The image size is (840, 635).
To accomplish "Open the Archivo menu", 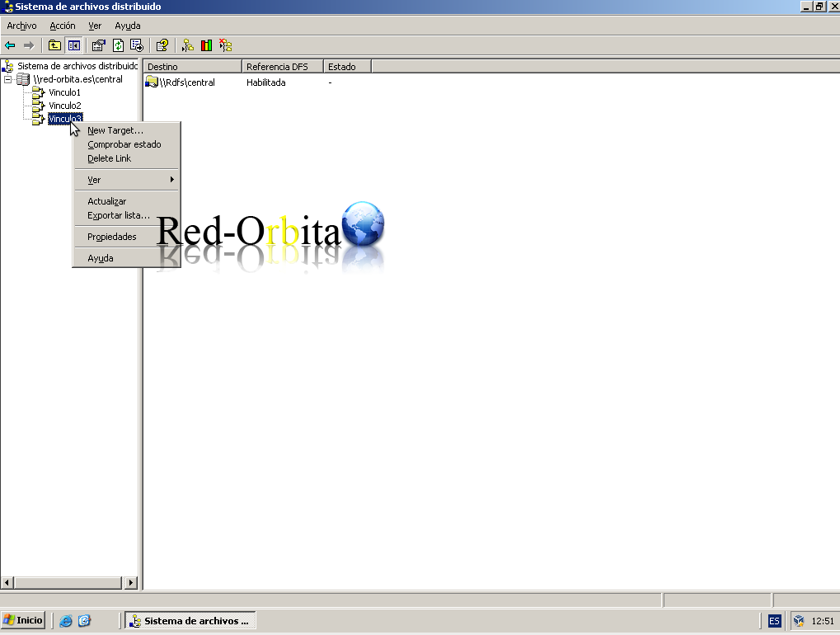I will (x=21, y=26).
